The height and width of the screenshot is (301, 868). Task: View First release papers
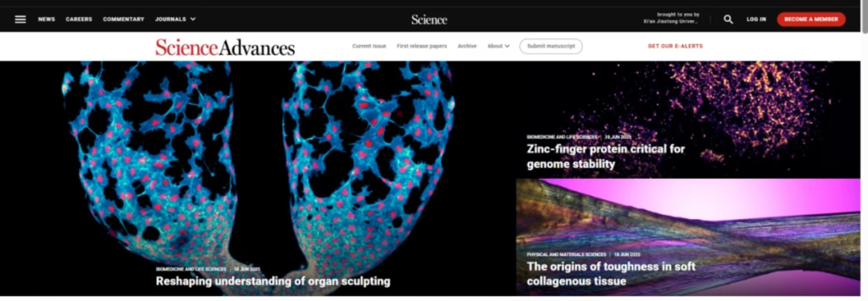[422, 46]
